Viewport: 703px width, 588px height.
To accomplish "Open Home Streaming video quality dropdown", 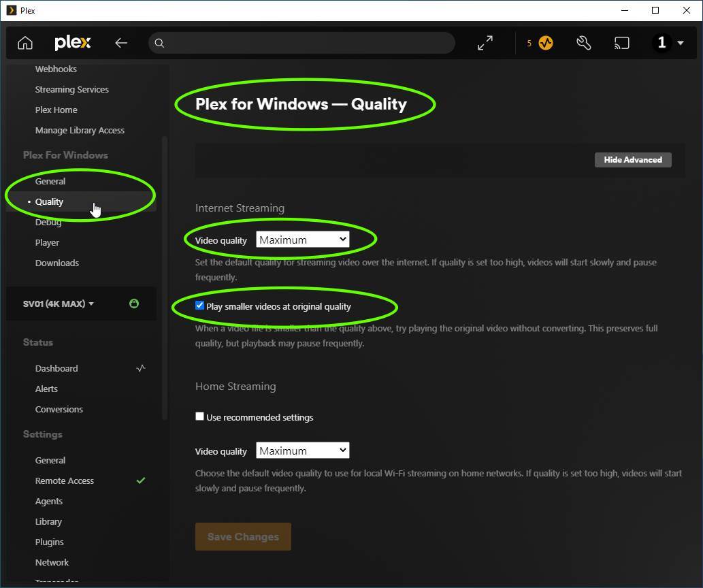I will pyautogui.click(x=303, y=451).
